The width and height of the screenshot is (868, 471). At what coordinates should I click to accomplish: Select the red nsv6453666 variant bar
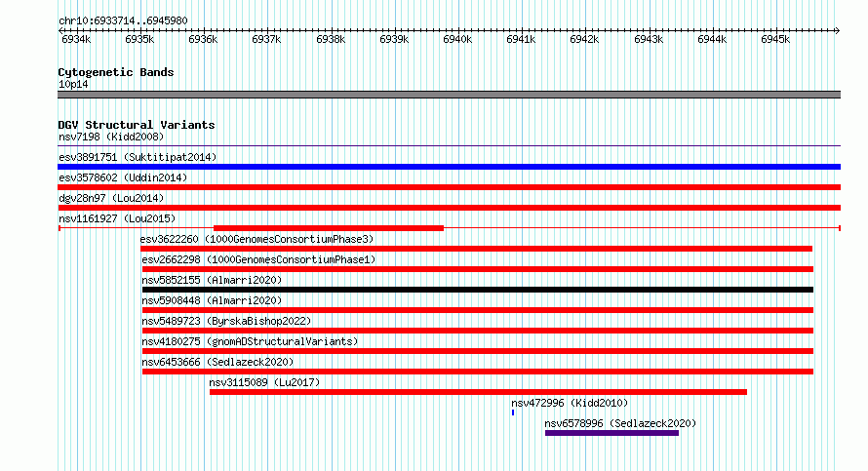point(478,372)
